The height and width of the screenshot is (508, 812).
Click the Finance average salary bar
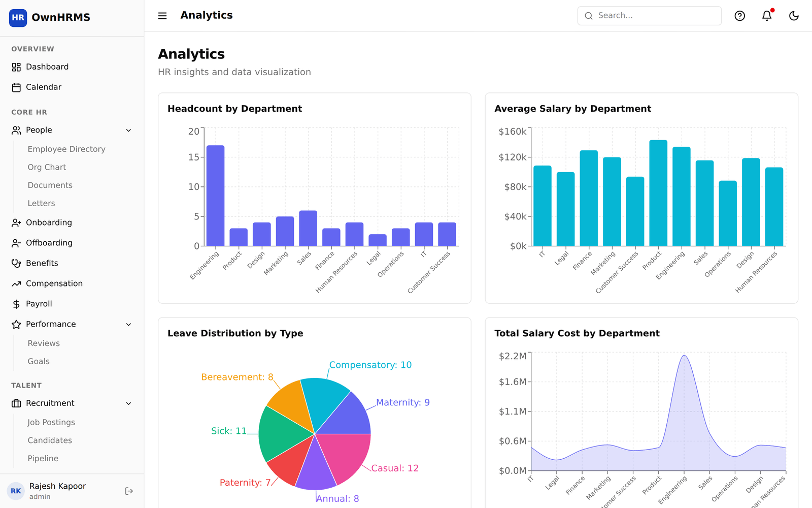[x=589, y=198]
